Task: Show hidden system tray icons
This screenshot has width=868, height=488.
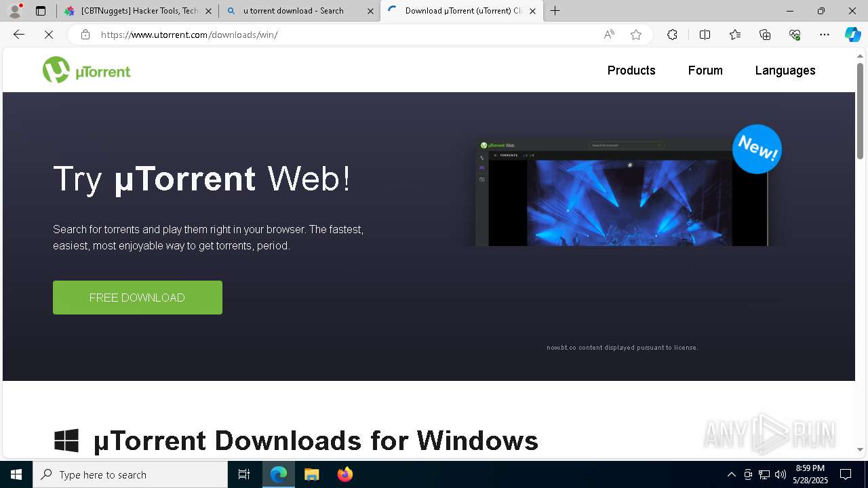Action: [x=731, y=474]
